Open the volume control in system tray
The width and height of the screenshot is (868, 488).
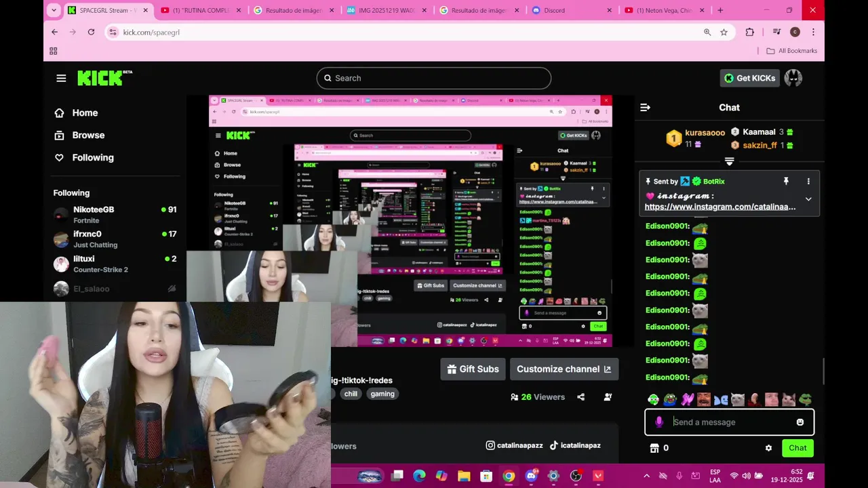[746, 476]
